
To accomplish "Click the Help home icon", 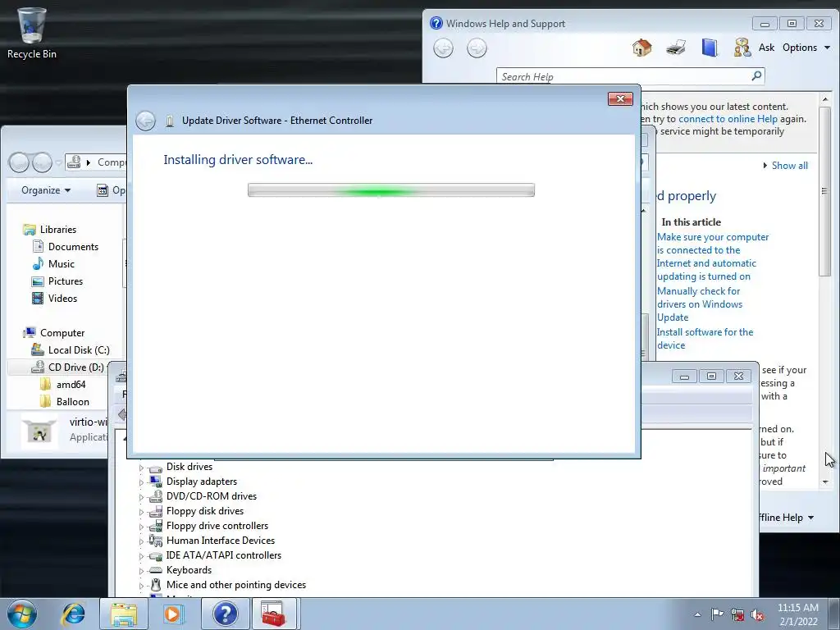I will pyautogui.click(x=641, y=48).
